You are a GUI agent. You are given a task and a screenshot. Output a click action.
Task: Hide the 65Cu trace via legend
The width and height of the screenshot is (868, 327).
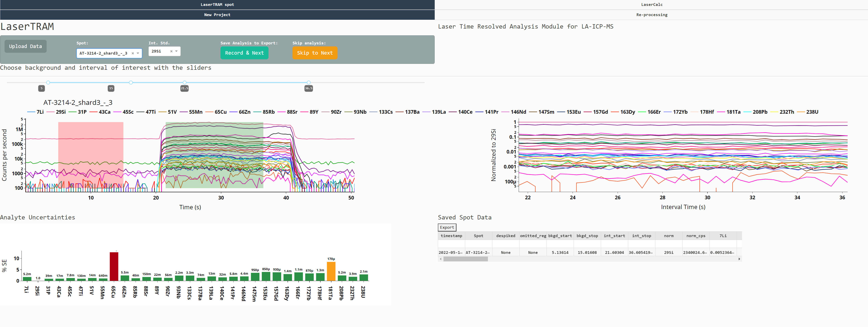point(220,112)
